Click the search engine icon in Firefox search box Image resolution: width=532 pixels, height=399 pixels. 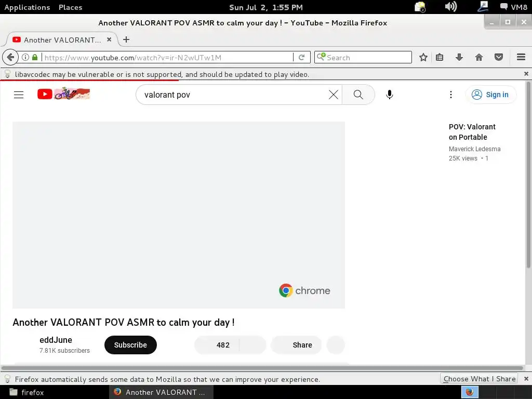(x=321, y=57)
